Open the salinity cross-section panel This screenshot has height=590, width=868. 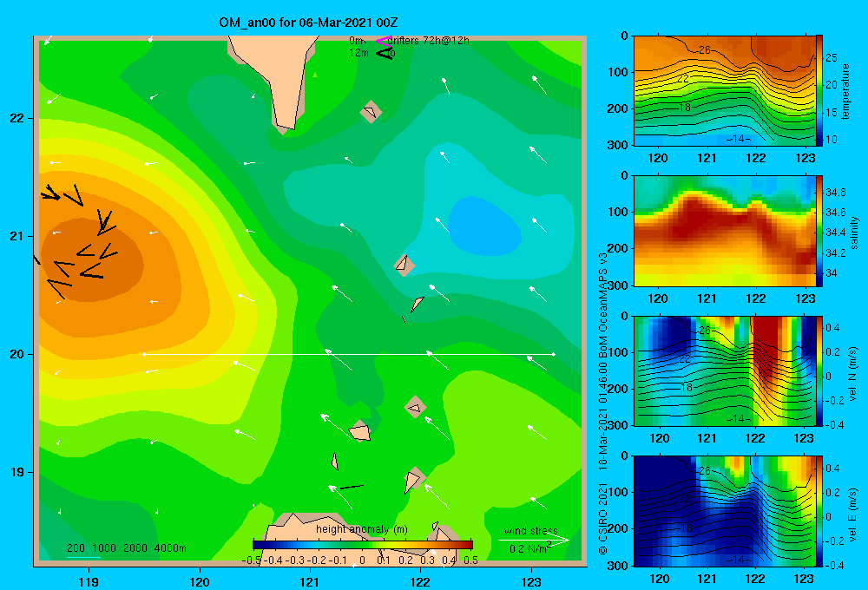click(x=725, y=231)
